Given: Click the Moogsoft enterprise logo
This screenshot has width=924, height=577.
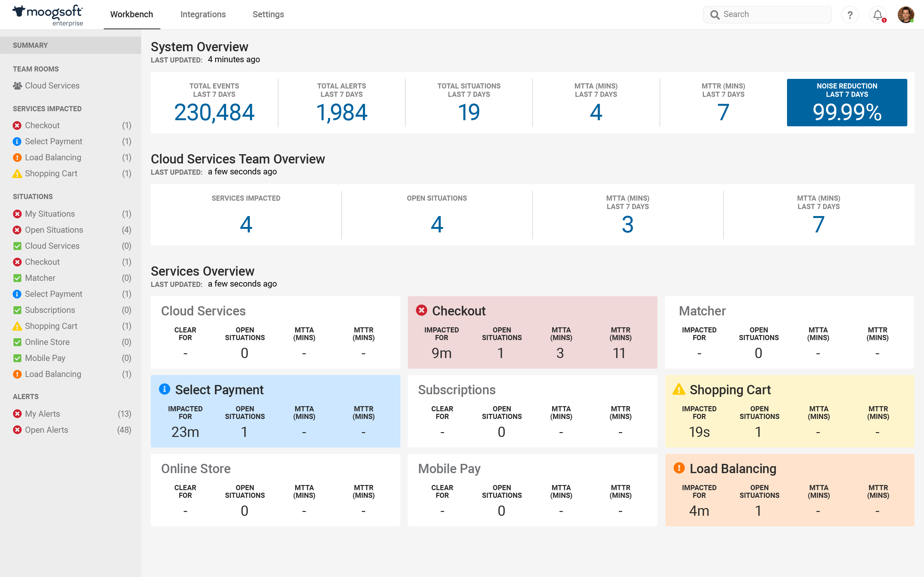Looking at the screenshot, I should point(48,15).
